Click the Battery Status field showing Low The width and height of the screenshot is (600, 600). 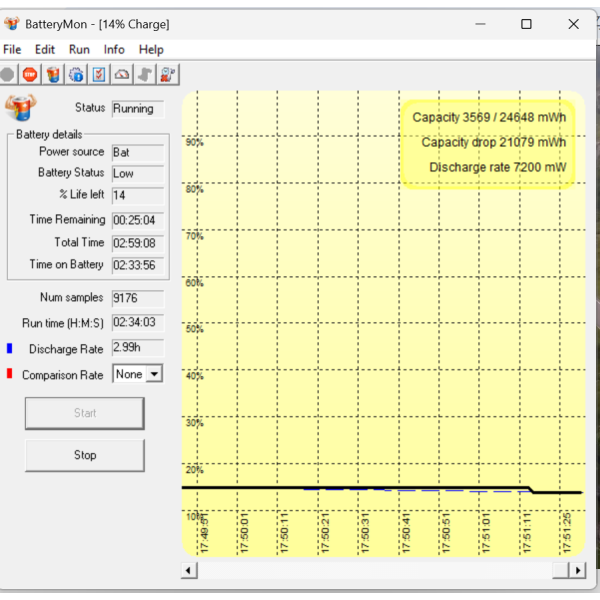138,174
